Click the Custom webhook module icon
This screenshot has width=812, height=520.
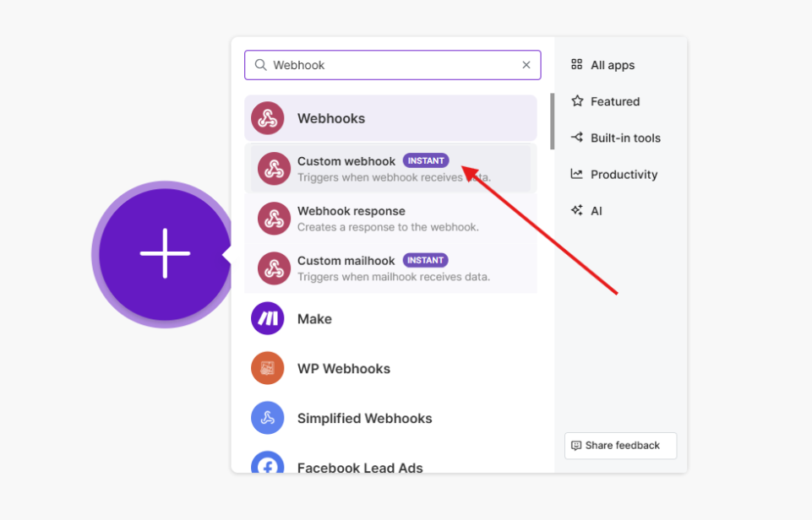click(x=274, y=169)
